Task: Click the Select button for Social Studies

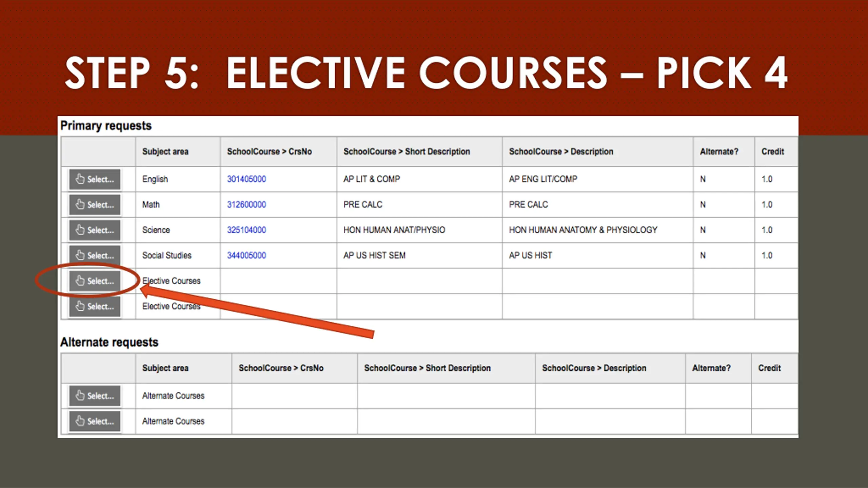Action: click(x=95, y=255)
